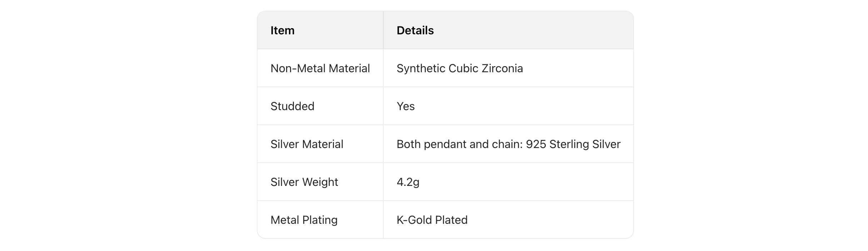Click the number 925 in silver details
Image resolution: width=868 pixels, height=251 pixels.
(536, 144)
